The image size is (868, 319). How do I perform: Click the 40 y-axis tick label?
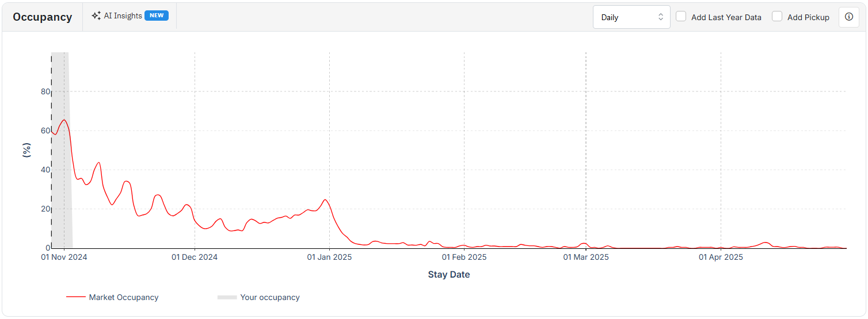44,170
